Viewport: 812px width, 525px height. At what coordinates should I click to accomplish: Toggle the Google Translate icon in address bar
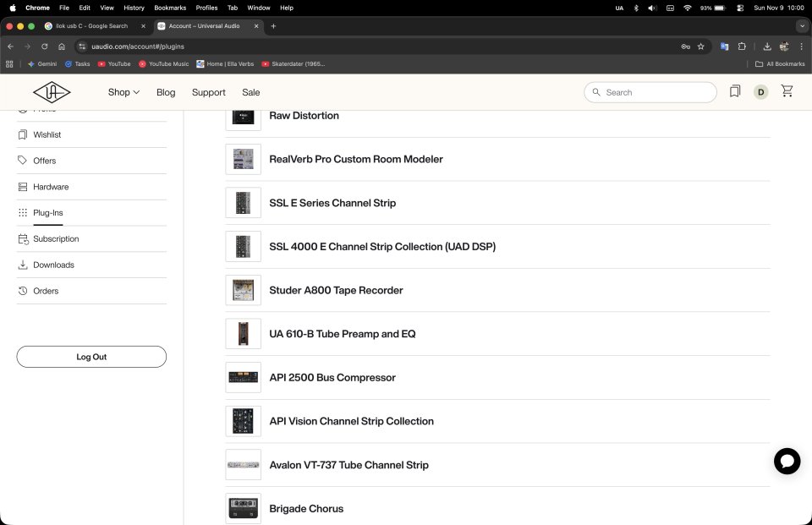723,46
